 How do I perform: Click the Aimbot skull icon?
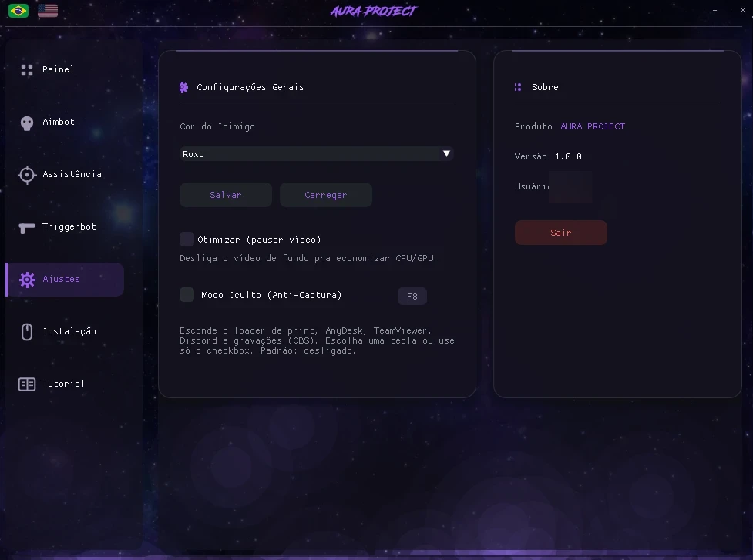27,123
